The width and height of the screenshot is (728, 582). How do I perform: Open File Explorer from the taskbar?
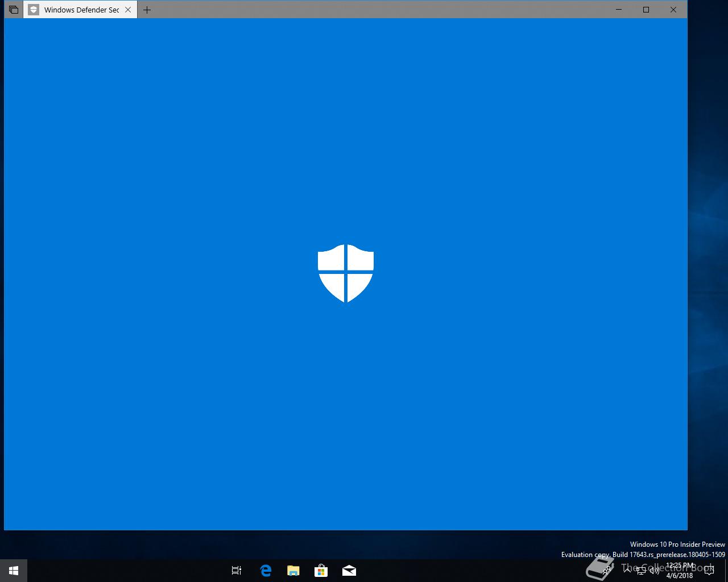click(293, 571)
